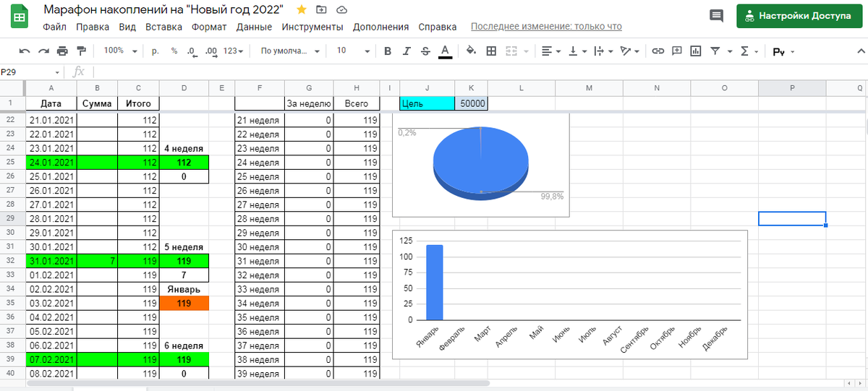Select the '5 неделя' cell
The image size is (868, 391).
tap(184, 246)
